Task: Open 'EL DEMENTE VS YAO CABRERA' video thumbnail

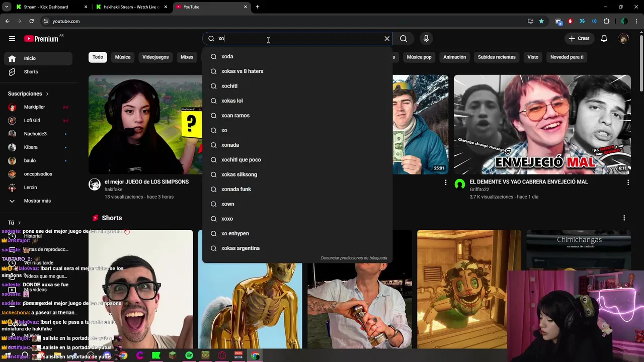Action: pyautogui.click(x=542, y=125)
